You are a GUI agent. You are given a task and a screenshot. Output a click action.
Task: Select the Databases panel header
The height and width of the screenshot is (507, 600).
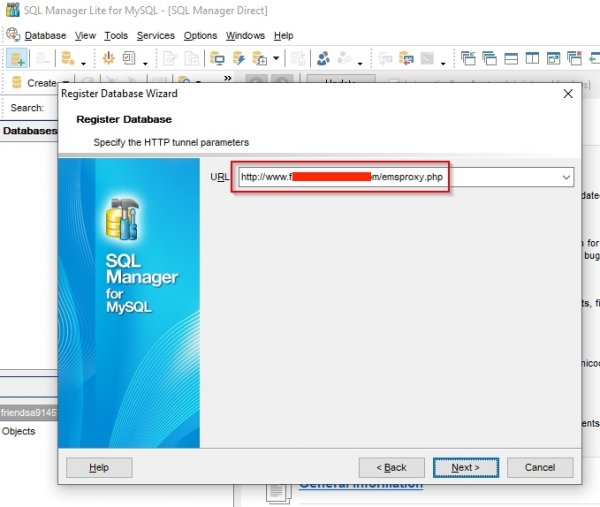tap(29, 131)
